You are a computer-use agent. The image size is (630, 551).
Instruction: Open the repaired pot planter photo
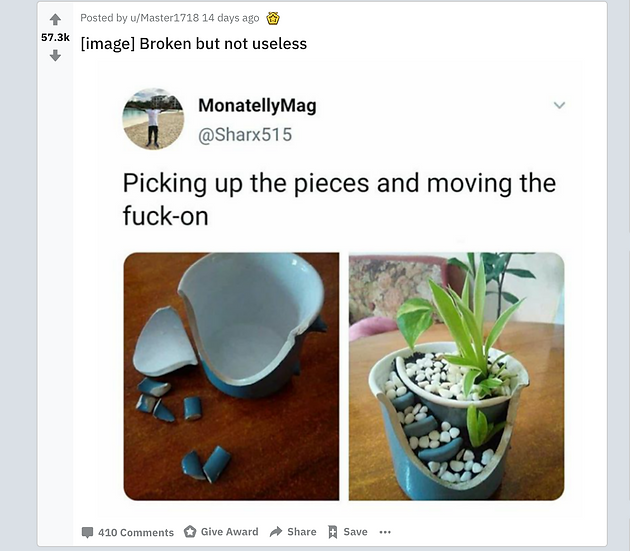[456, 377]
